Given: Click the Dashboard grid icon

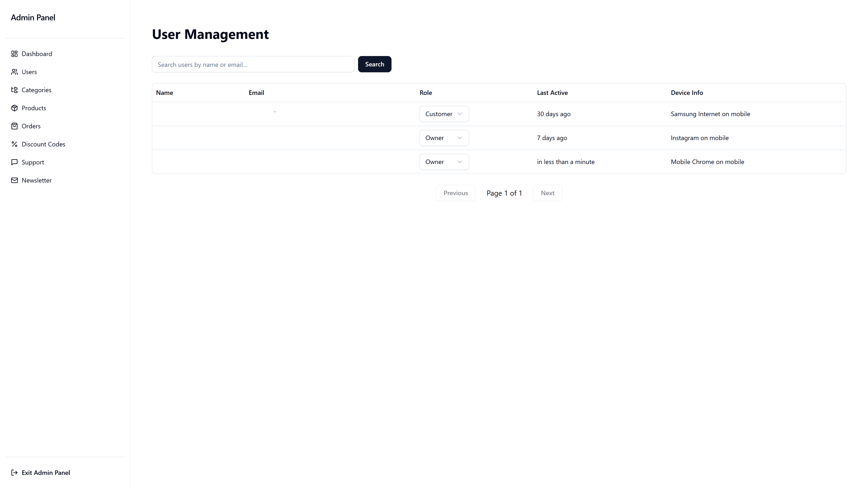Looking at the screenshot, I should click(x=14, y=54).
